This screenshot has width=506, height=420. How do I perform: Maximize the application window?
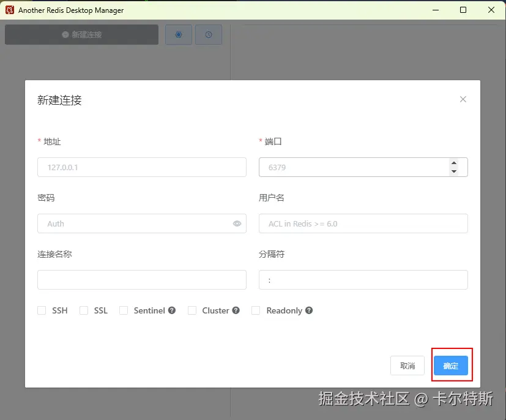(x=463, y=10)
